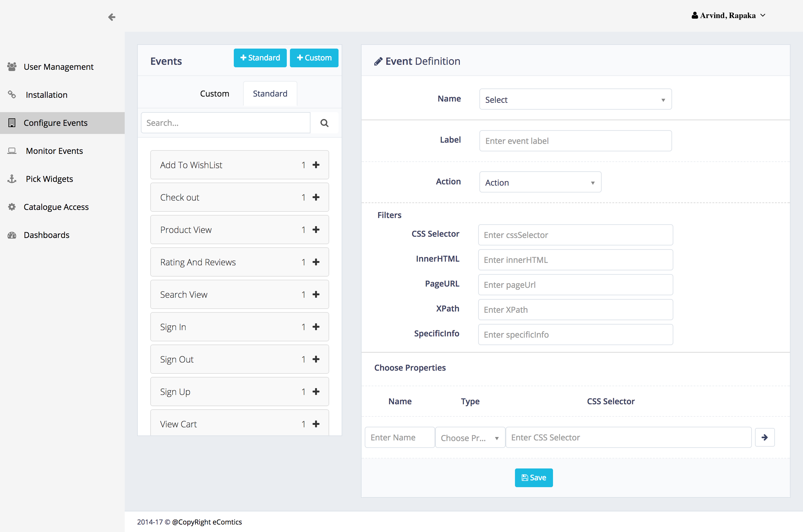Click the events Search field

[225, 123]
